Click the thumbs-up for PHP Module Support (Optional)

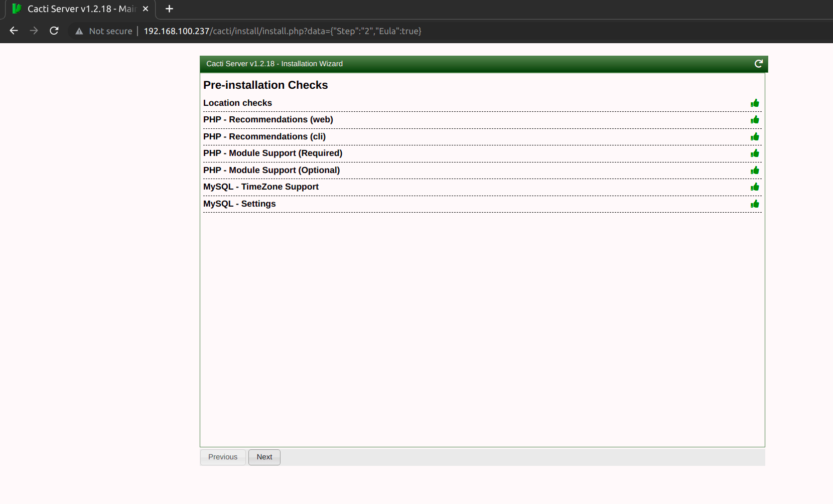(755, 170)
